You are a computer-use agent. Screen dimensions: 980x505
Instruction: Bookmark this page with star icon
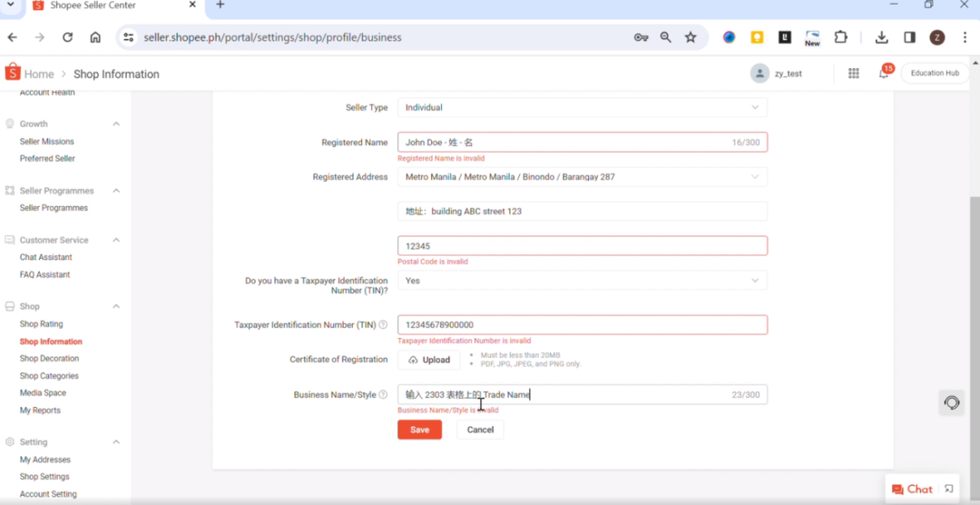pyautogui.click(x=691, y=37)
